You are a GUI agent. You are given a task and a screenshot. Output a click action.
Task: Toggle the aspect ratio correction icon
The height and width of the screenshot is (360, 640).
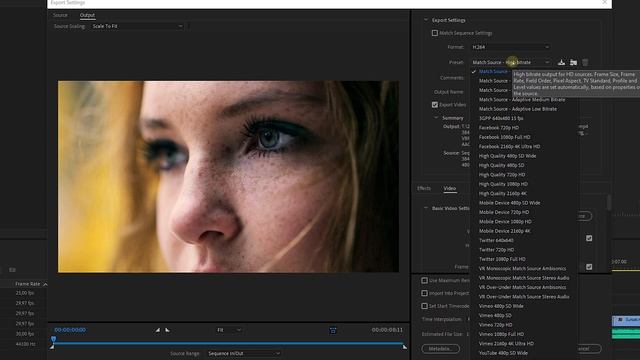pyautogui.click(x=333, y=330)
